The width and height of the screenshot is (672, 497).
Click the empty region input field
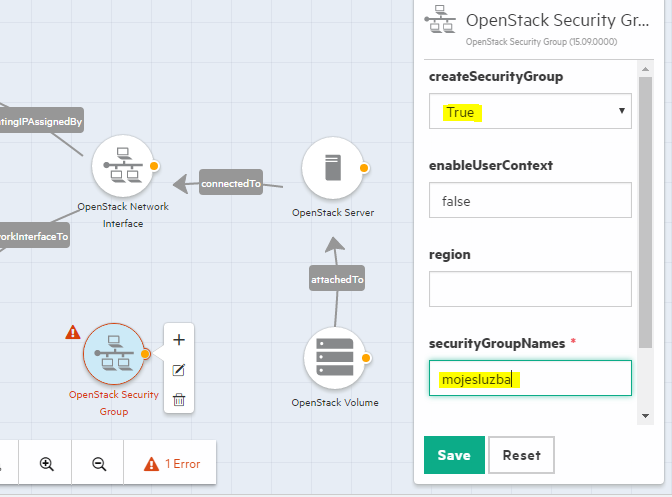tap(530, 289)
